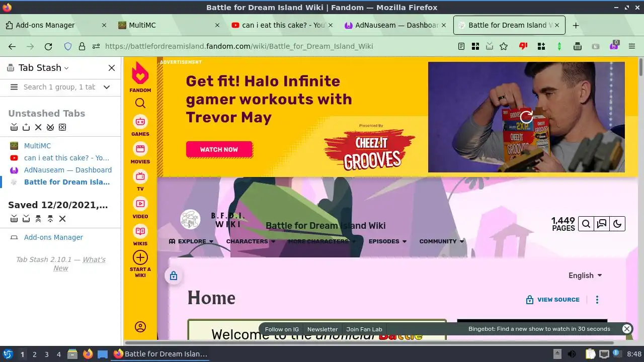The image size is (644, 362).
Task: Click the Tab Stash search field
Action: 59,87
